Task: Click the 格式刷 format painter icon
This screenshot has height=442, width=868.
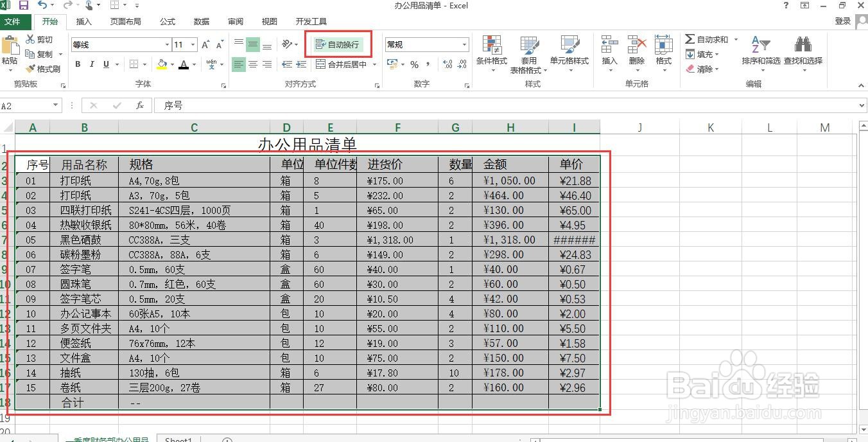Action: [31, 67]
